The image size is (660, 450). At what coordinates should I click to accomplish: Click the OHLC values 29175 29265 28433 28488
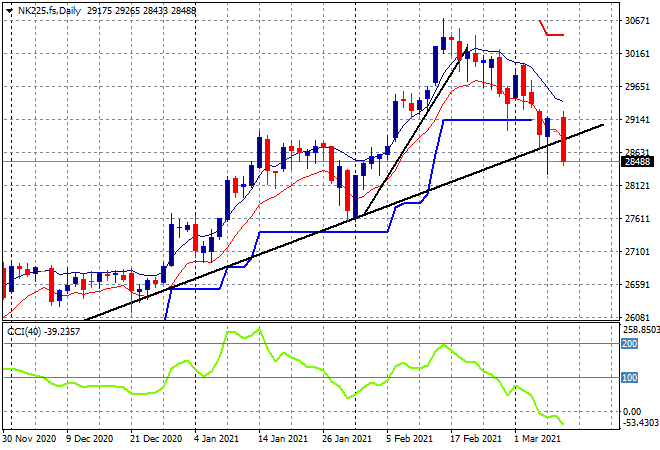pyautogui.click(x=141, y=11)
